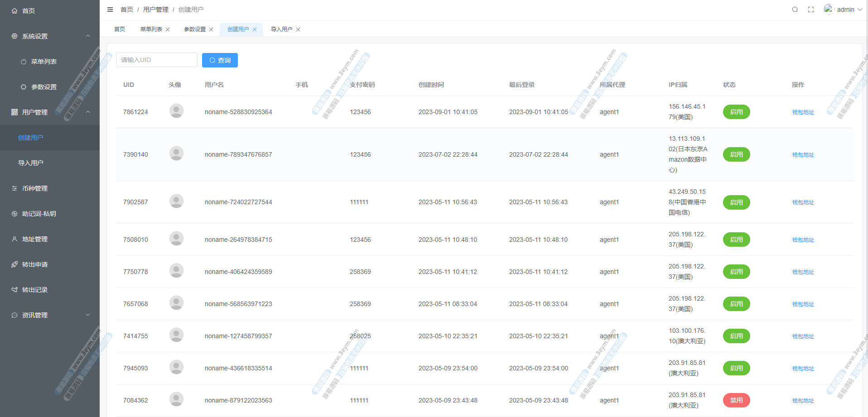Click avatar of user 7861224
Screen dimensions: 868x417
click(x=176, y=111)
